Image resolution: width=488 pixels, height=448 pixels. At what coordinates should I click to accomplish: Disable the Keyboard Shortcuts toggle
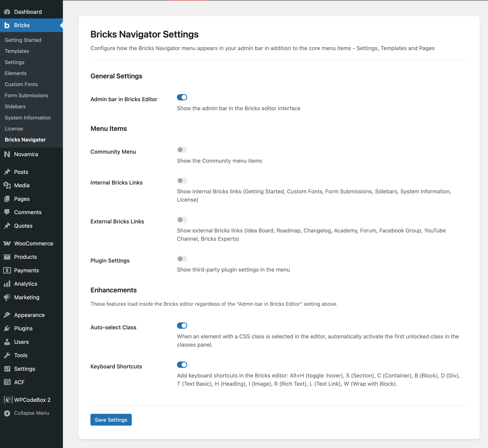click(182, 365)
